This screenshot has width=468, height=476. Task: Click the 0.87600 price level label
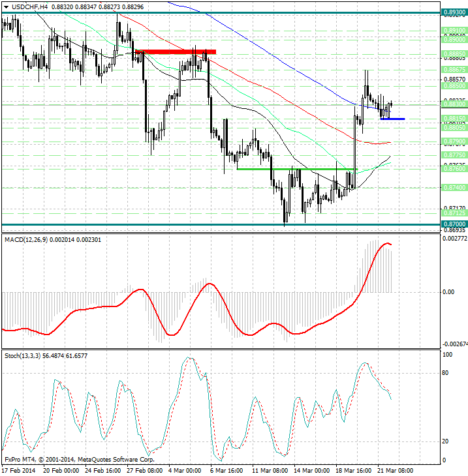pyautogui.click(x=454, y=168)
